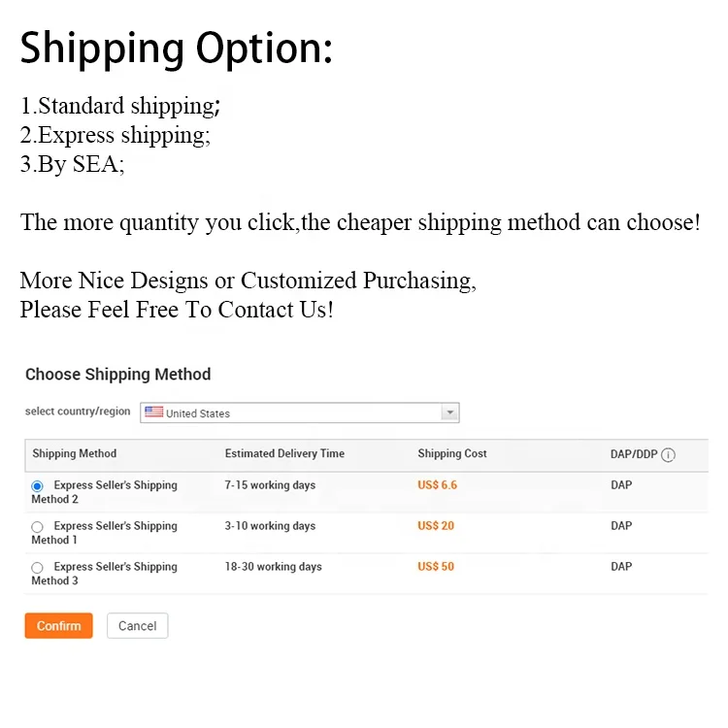
Task: Select Express Seller's Shipping Method 3 radio
Action: click(37, 568)
